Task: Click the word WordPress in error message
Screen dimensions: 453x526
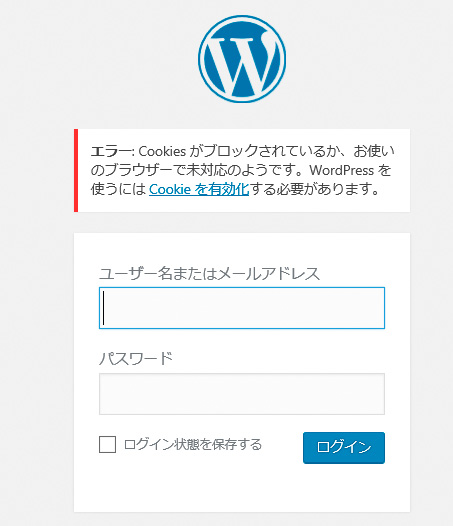Action: [341, 170]
